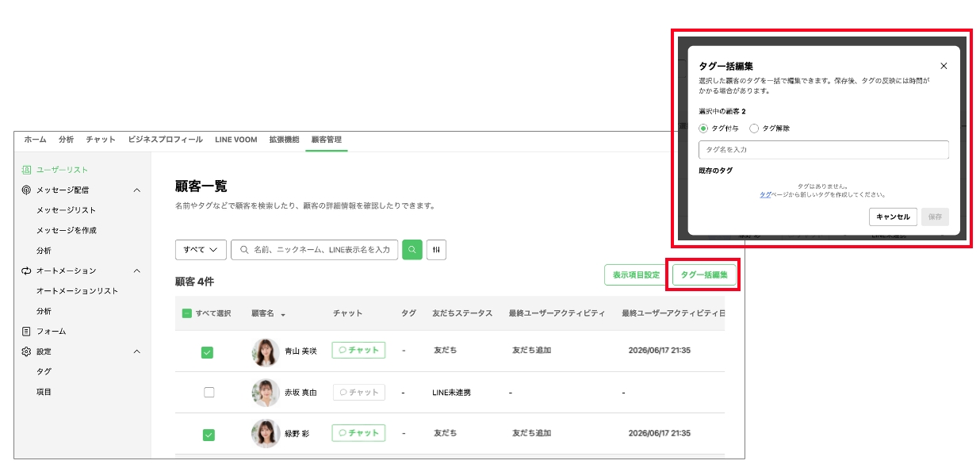
Task: Click the green search magnifier button
Action: (412, 249)
